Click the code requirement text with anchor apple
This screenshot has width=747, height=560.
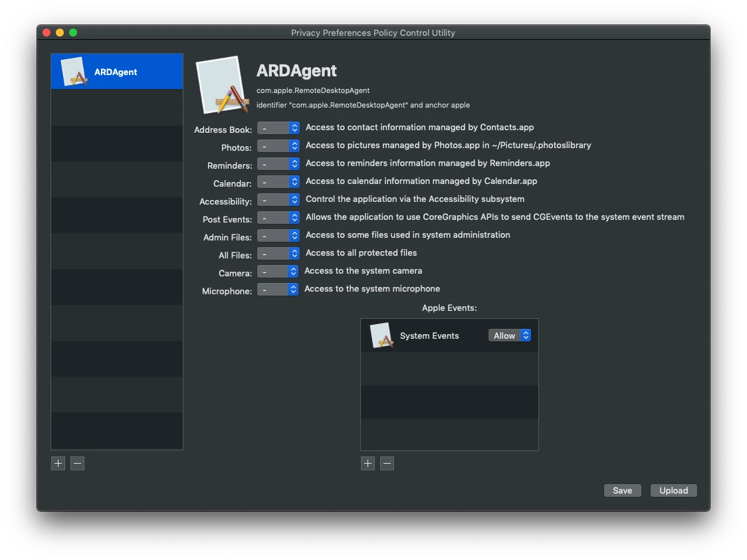click(363, 105)
